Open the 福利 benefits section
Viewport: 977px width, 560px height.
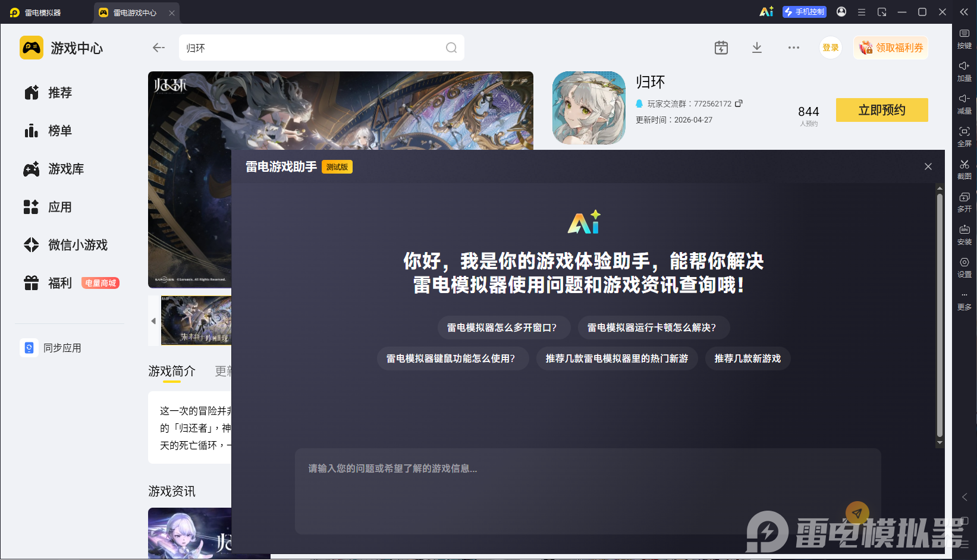49,283
